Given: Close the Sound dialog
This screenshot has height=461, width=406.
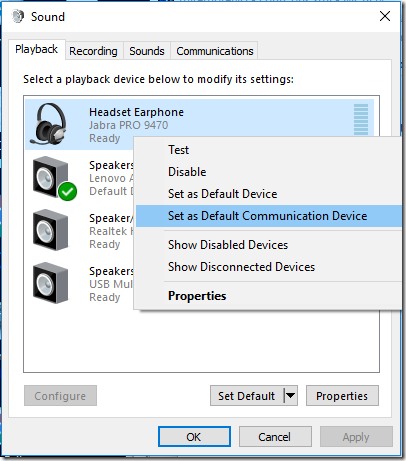Looking at the screenshot, I should tap(385, 16).
